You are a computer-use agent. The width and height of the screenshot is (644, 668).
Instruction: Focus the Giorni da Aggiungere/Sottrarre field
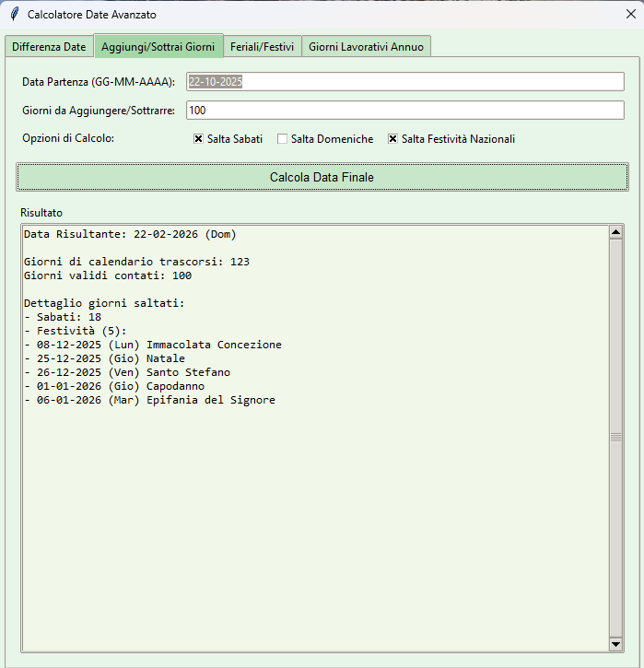pos(404,111)
